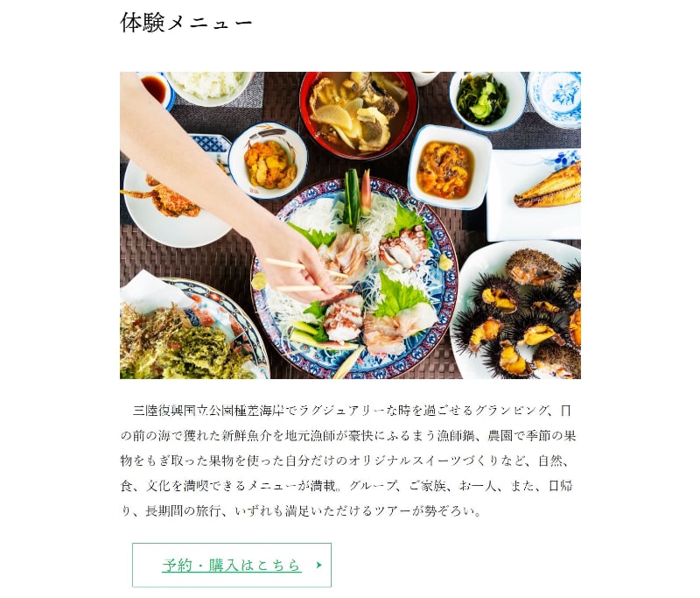
Task: Click the paragraph line starting の前の海で獲れた
Action: pos(348,435)
